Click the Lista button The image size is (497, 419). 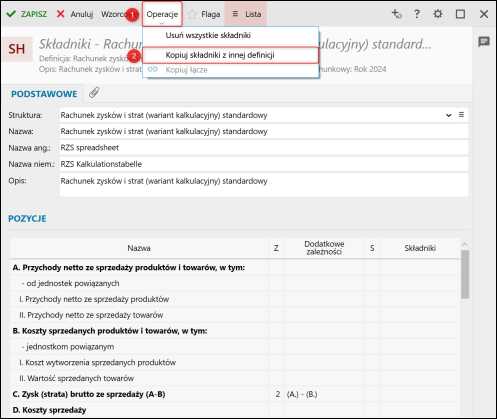(246, 14)
